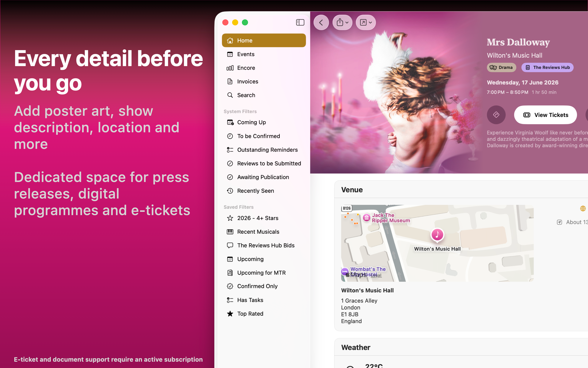Select Home in the sidebar
Image resolution: width=588 pixels, height=368 pixels.
click(264, 40)
